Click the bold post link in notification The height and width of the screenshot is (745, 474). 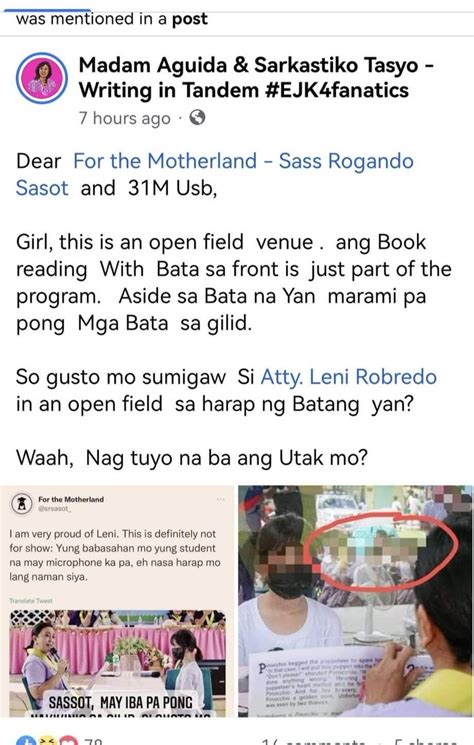190,19
